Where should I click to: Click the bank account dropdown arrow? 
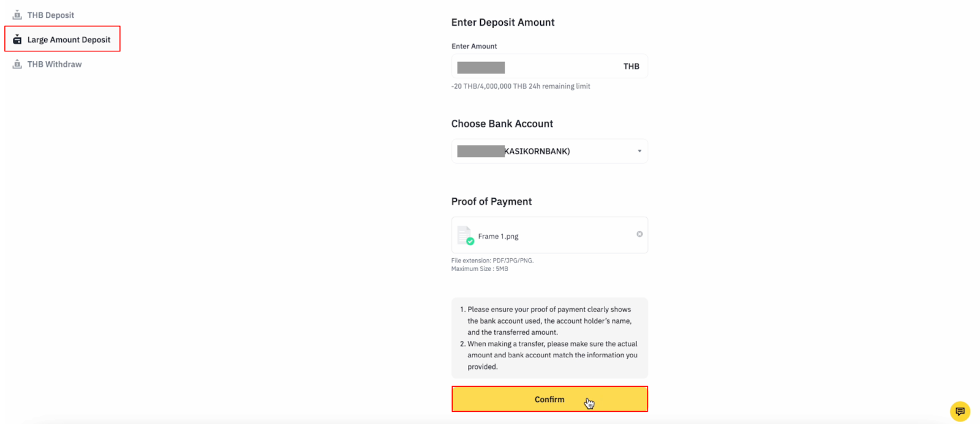(639, 151)
